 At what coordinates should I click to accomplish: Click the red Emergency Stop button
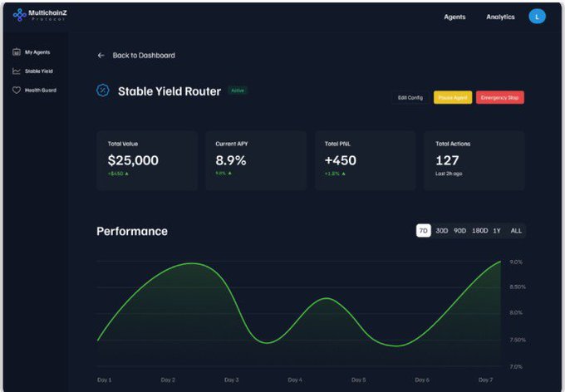tap(500, 98)
